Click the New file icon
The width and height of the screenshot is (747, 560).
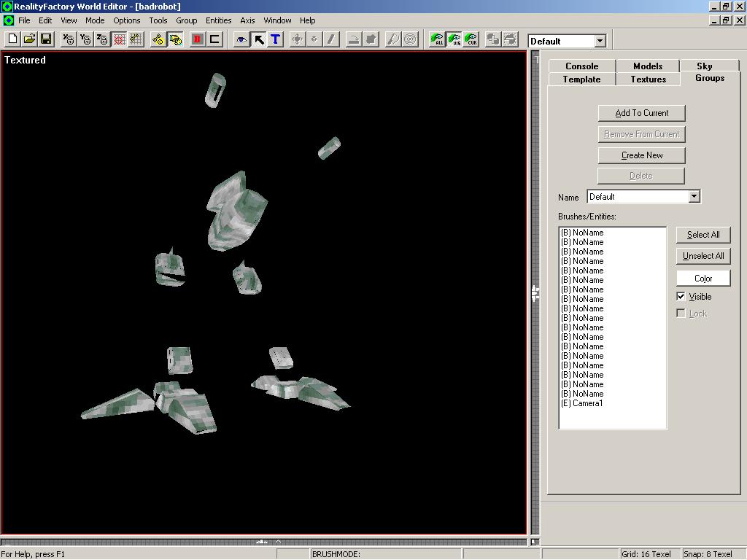click(13, 39)
